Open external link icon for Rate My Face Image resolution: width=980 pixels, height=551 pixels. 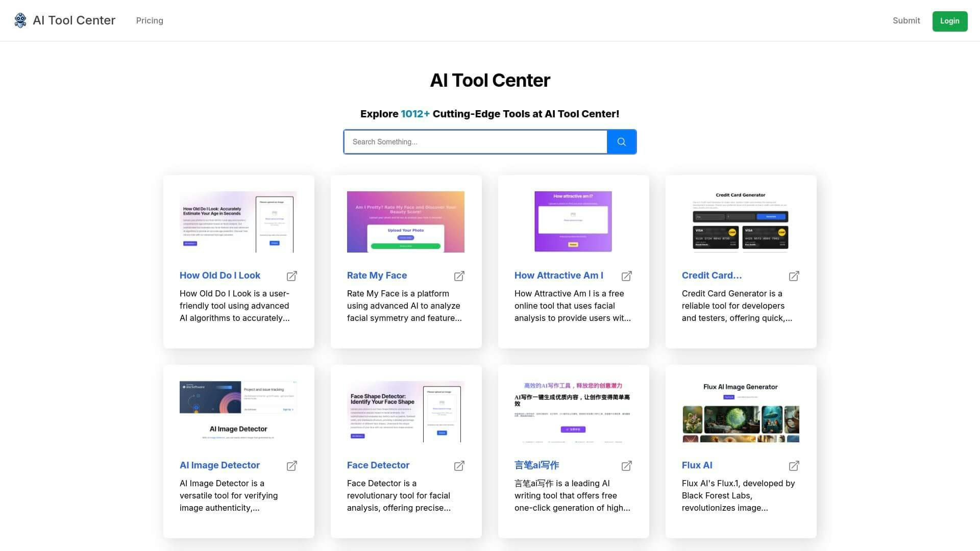(x=459, y=276)
